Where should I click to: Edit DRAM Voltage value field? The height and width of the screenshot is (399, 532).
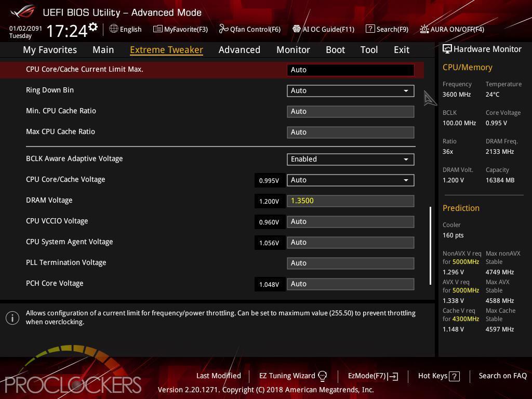pos(351,201)
